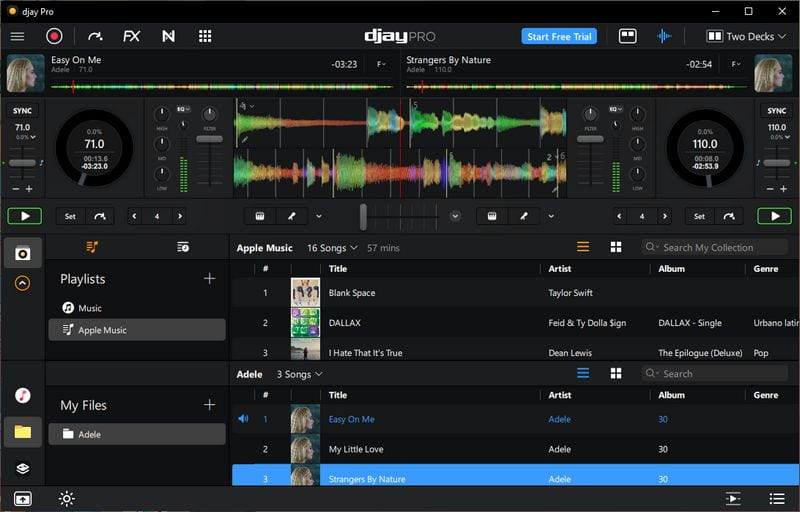Viewport: 800px width, 512px height.
Task: Open right deck EQ mode dropdown
Action: click(x=616, y=109)
